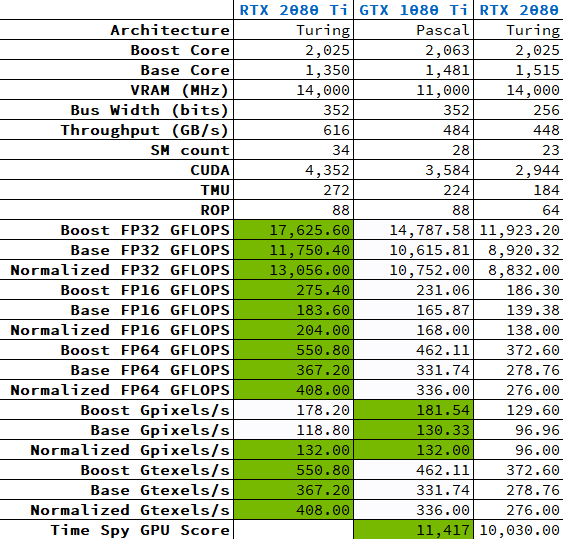Select the Base FP32 GFLOPS row label
The image size is (563, 539).
tap(150, 250)
